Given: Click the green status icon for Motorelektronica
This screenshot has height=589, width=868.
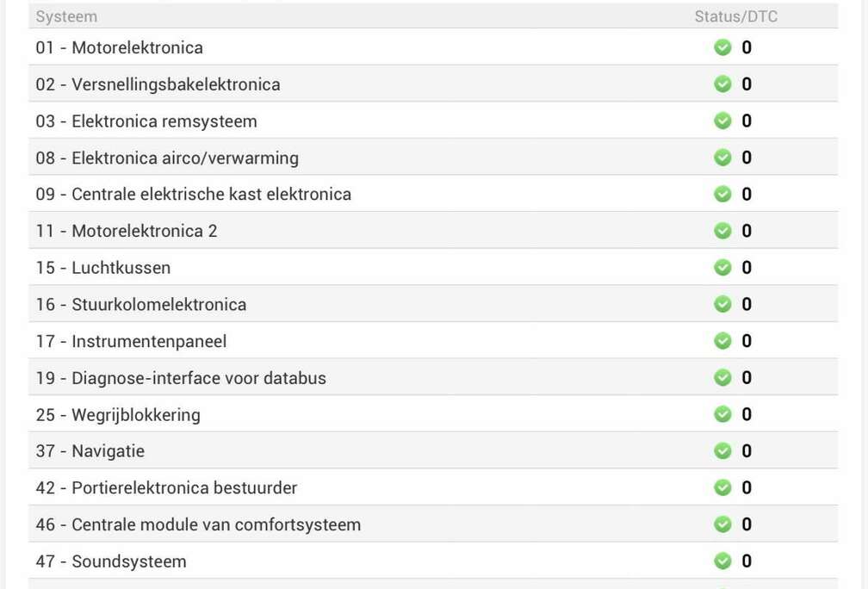Looking at the screenshot, I should (722, 47).
